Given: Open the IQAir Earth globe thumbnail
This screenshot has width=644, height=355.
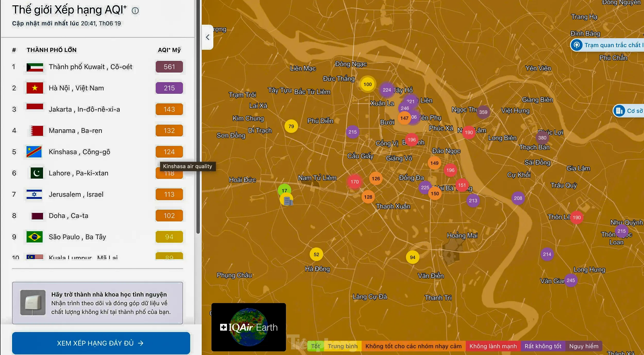Looking at the screenshot, I should click(x=249, y=327).
